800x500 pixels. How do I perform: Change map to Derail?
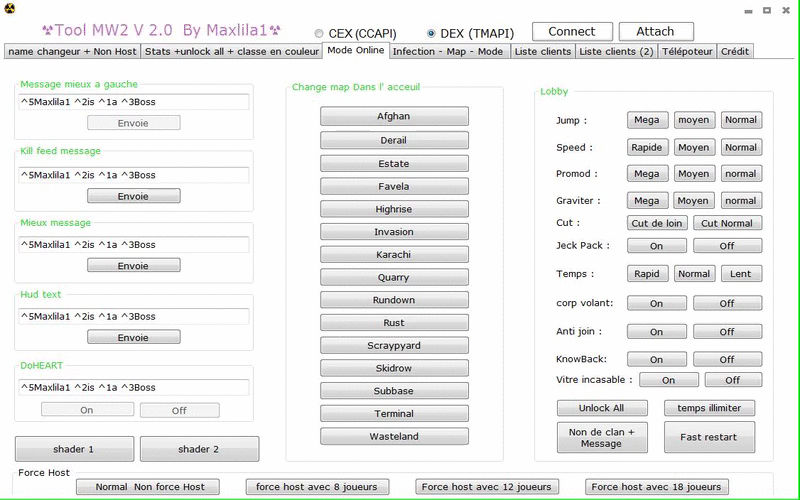[394, 140]
